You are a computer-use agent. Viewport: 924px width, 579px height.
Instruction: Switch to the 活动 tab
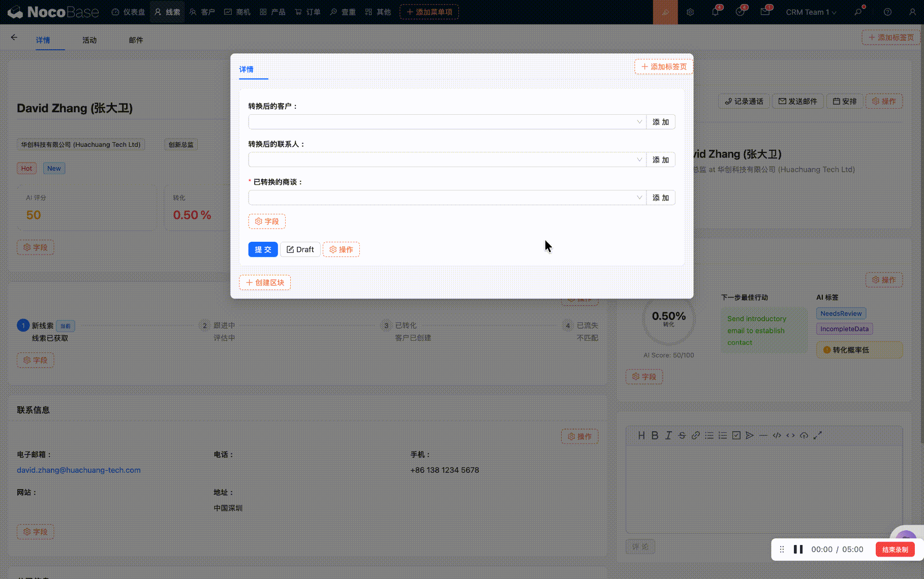[89, 40]
